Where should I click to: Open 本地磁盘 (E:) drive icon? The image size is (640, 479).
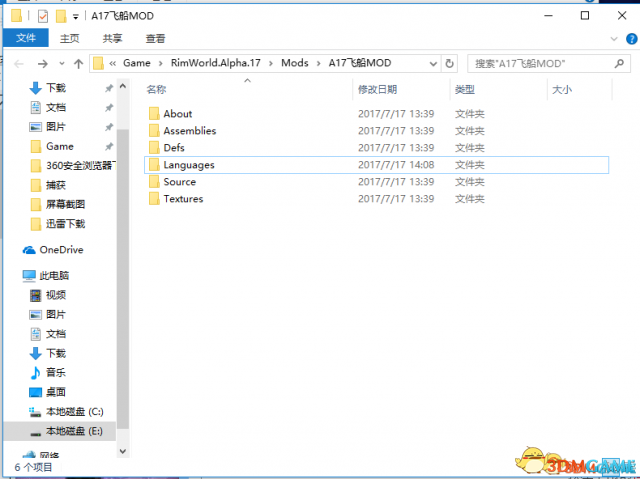(x=36, y=432)
